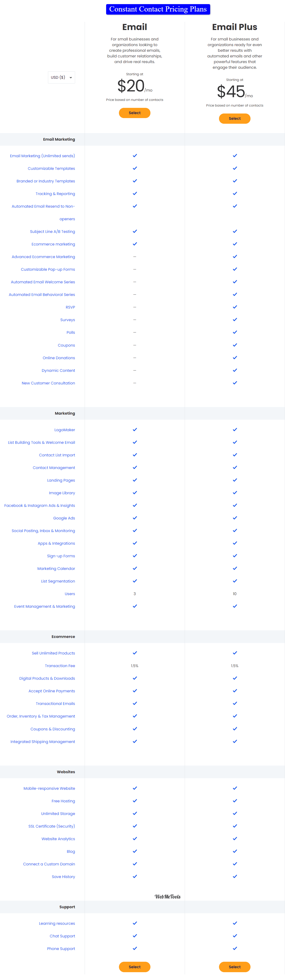Click the Transaction Fee feature link
Image resolution: width=285 pixels, height=980 pixels.
pyautogui.click(x=60, y=666)
